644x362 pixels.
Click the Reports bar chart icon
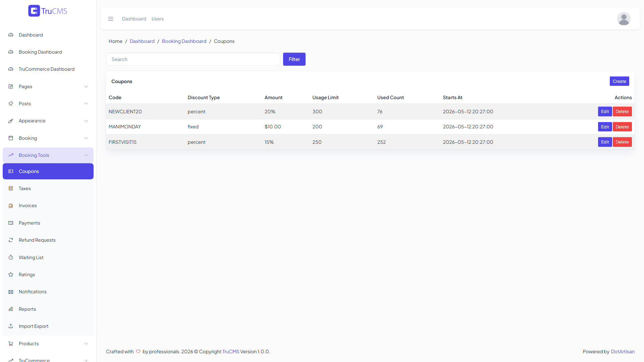pos(11,309)
